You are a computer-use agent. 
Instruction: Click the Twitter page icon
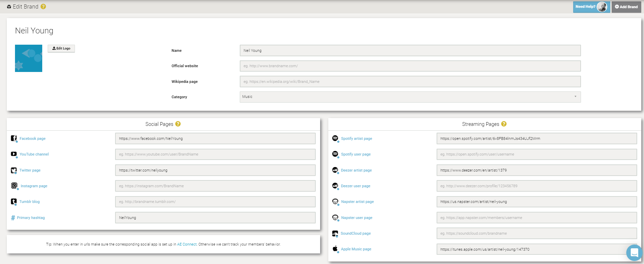point(14,170)
